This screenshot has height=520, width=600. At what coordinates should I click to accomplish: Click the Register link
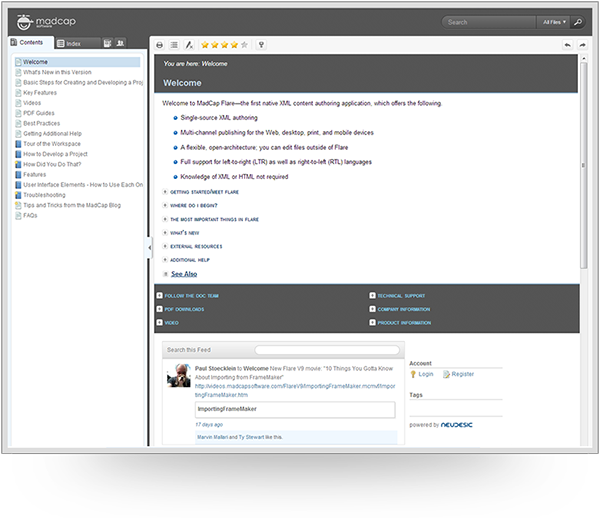[463, 374]
